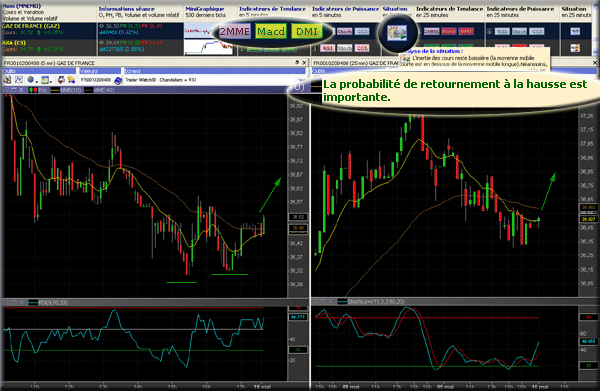Select the DMI indicator badge
Screen dimensions: 600x391
coord(307,32)
